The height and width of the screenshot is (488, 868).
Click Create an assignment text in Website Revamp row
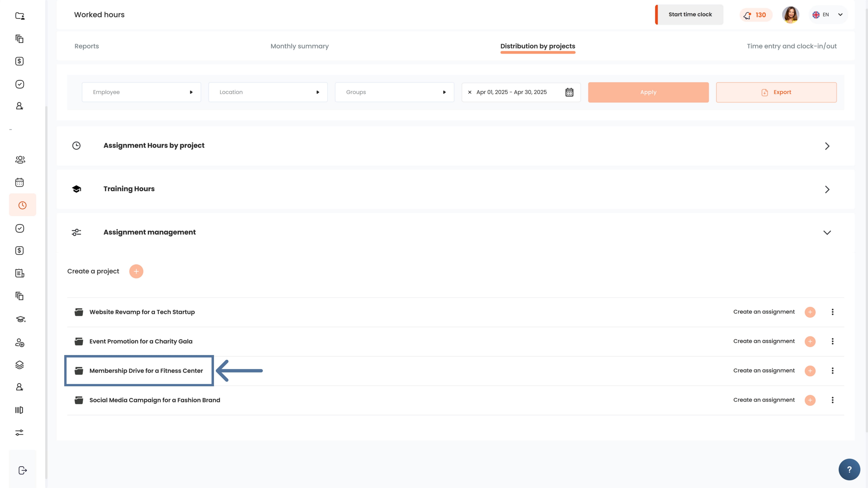764,312
